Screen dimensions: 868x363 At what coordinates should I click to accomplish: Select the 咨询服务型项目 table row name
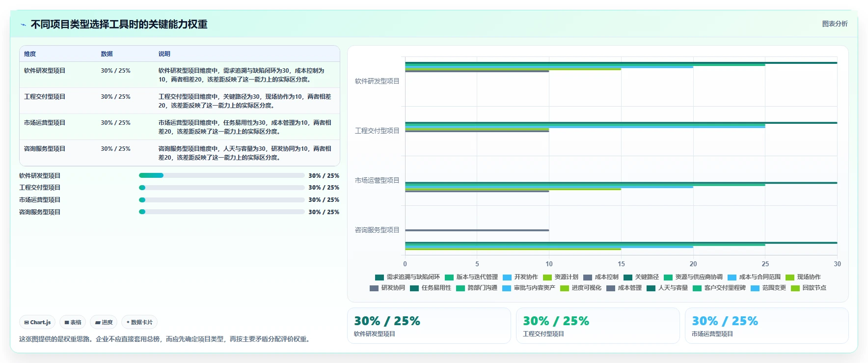[x=45, y=149]
